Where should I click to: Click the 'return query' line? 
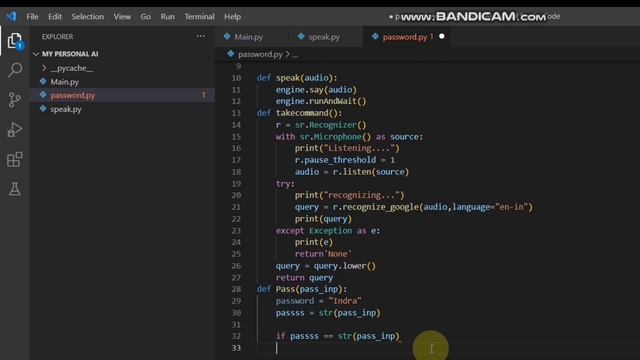304,278
